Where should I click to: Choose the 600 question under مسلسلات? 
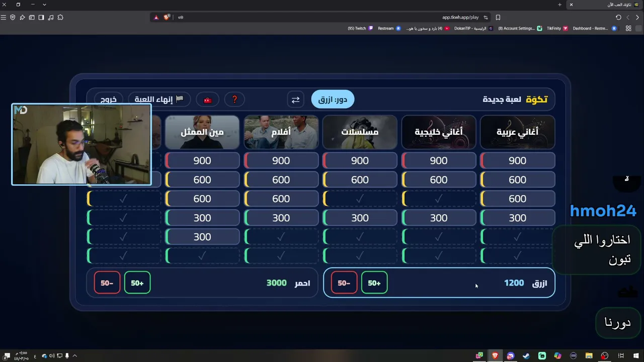[x=360, y=179]
